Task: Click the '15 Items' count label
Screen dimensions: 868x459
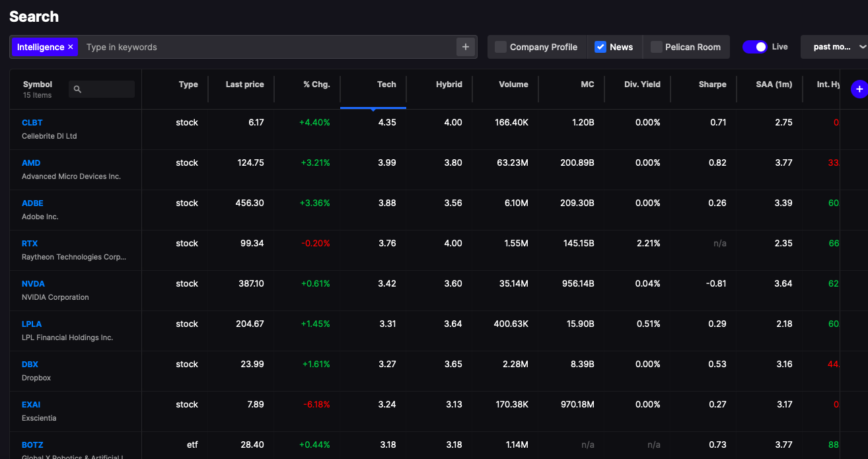Action: pyautogui.click(x=37, y=96)
